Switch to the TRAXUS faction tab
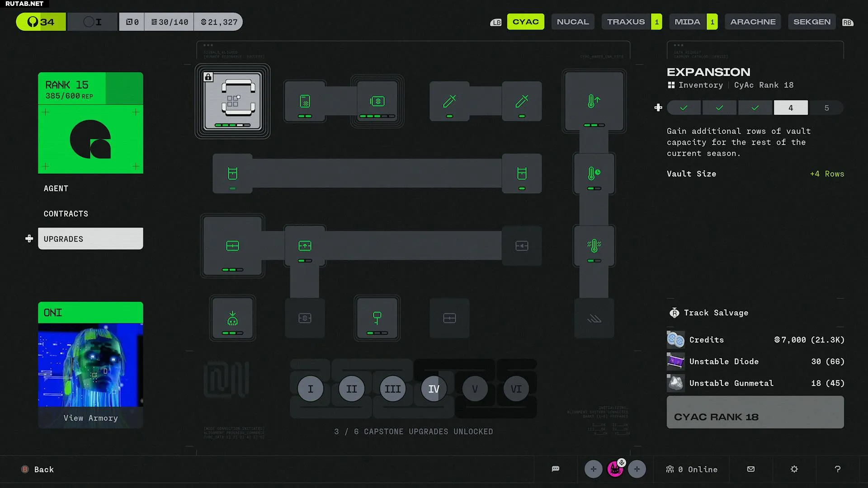This screenshot has height=488, width=868. (626, 22)
